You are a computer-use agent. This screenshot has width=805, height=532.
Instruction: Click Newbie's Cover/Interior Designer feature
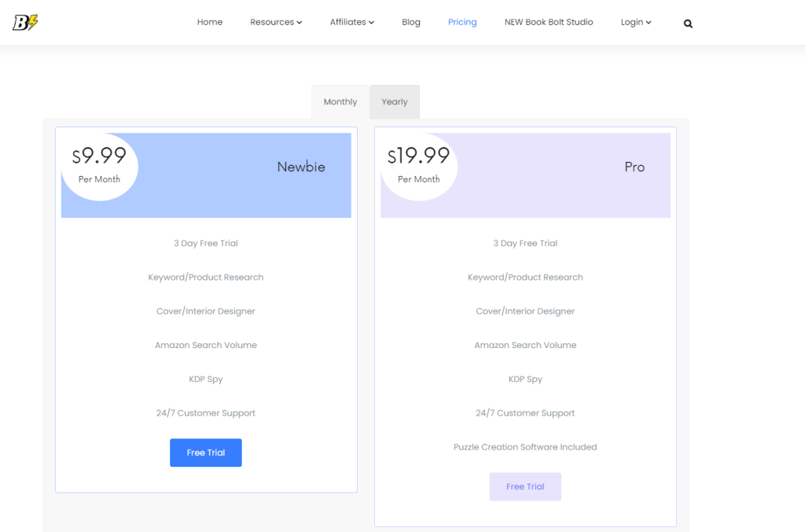(206, 311)
